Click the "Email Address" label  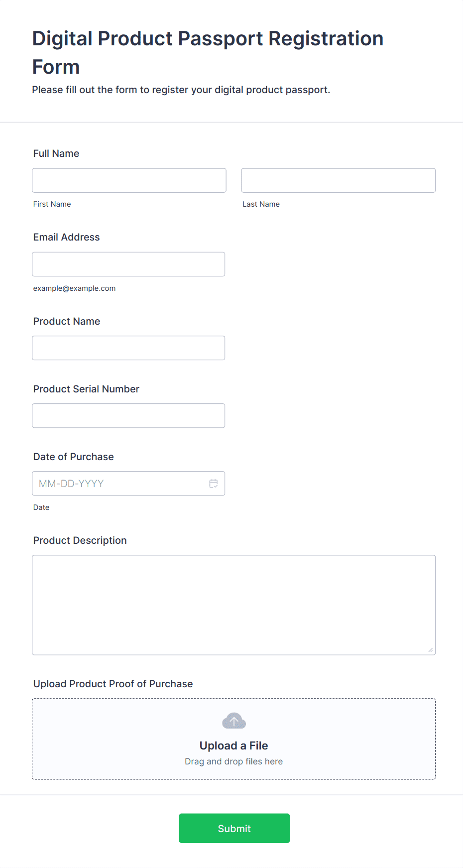tap(66, 237)
